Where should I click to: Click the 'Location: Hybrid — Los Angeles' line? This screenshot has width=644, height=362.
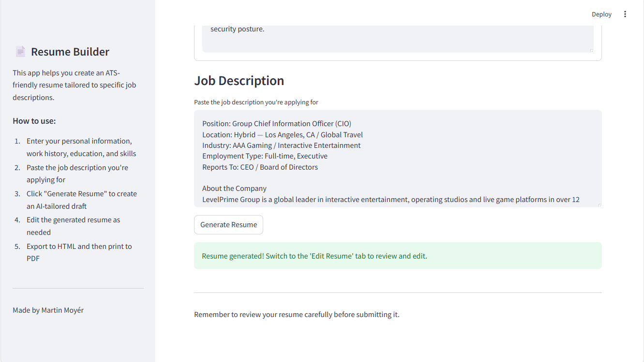(x=283, y=134)
